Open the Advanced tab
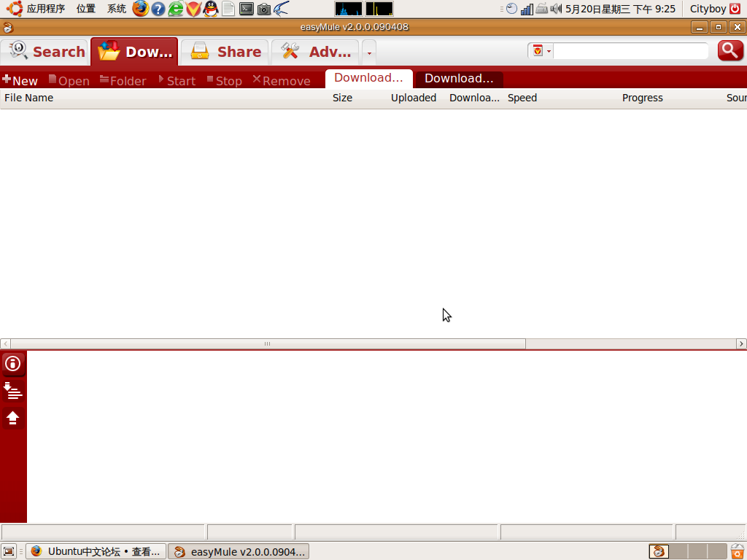The width and height of the screenshot is (747, 560). pyautogui.click(x=315, y=52)
